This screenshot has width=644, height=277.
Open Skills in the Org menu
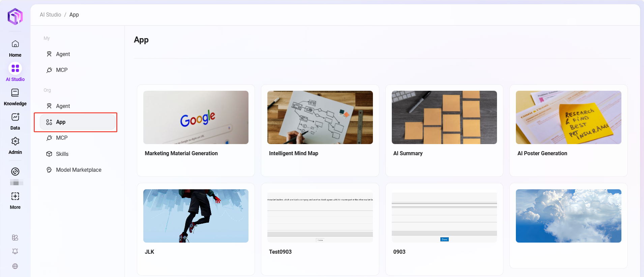point(62,154)
